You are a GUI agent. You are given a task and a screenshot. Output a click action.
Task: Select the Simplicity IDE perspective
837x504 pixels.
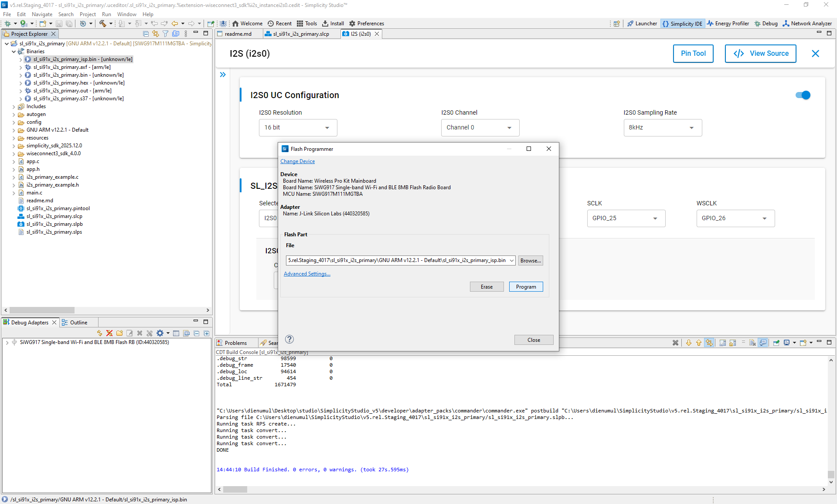(683, 24)
